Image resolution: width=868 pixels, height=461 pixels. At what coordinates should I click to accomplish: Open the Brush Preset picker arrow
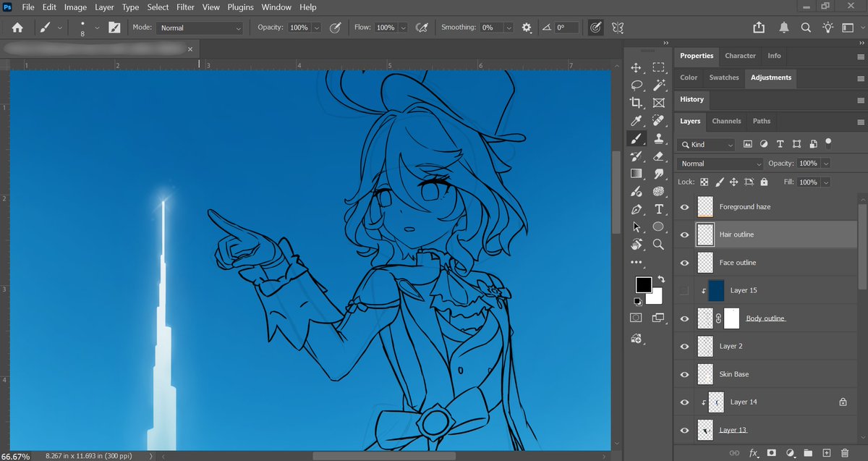pyautogui.click(x=96, y=28)
